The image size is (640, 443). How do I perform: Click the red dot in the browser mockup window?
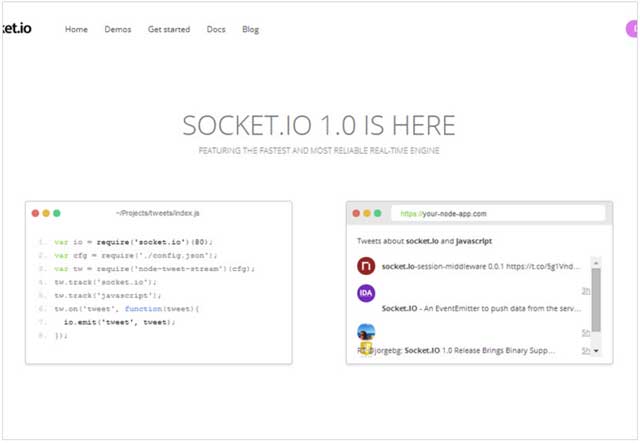coord(356,213)
